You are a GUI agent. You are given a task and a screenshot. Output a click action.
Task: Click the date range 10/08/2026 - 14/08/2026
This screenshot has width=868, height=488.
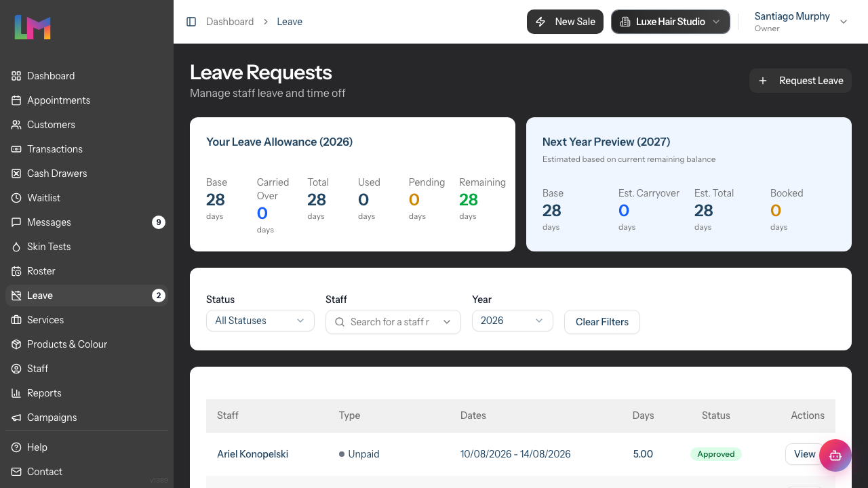pos(515,454)
